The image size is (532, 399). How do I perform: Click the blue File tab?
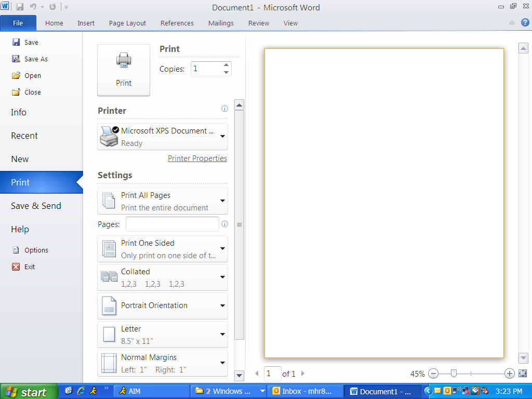18,23
